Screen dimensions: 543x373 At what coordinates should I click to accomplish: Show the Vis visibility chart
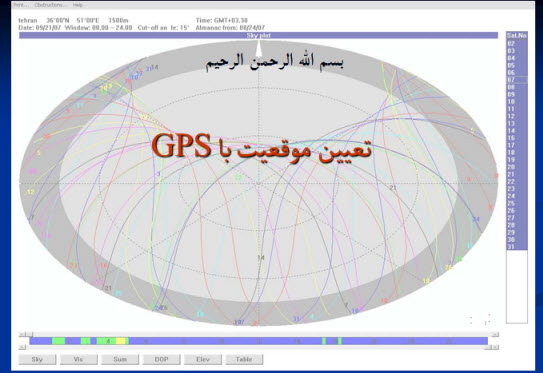pyautogui.click(x=78, y=359)
